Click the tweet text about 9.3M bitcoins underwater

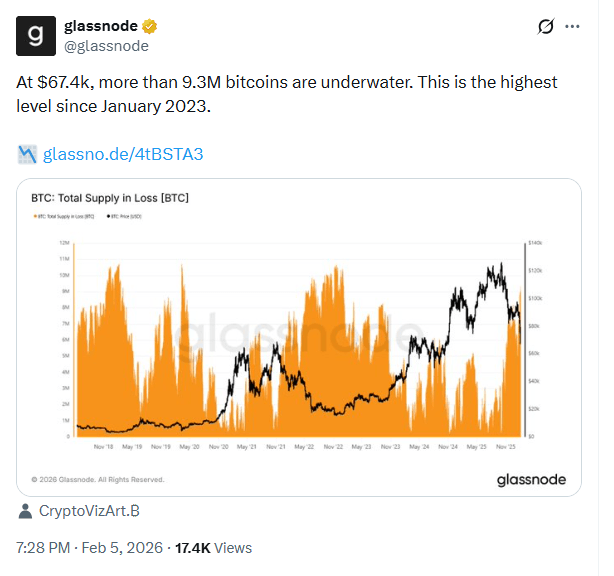pyautogui.click(x=287, y=94)
